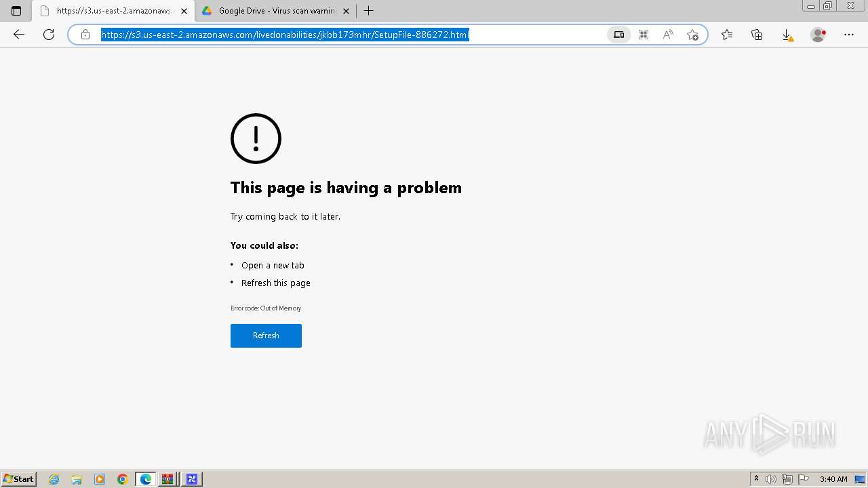868x488 pixels.
Task: Click the Show desktop tray button
Action: point(860,479)
